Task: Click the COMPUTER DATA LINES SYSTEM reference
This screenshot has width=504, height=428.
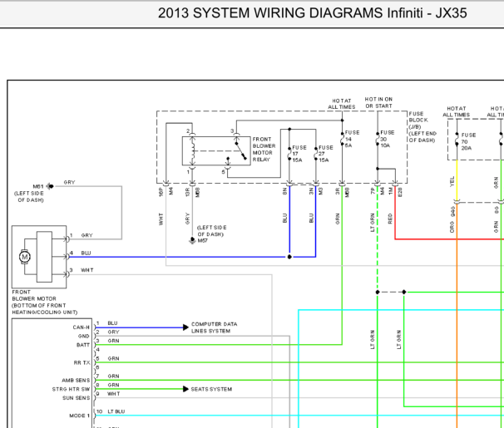Action: tap(214, 327)
